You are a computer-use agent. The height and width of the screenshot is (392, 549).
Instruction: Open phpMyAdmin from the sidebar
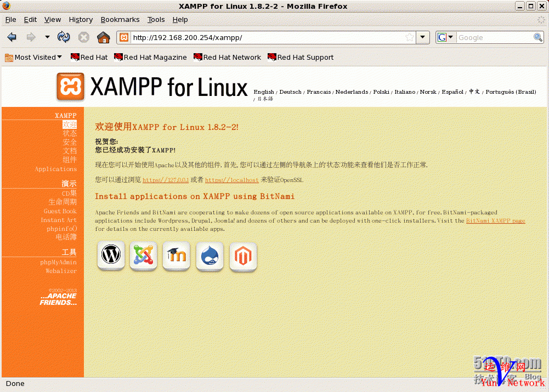tap(58, 262)
